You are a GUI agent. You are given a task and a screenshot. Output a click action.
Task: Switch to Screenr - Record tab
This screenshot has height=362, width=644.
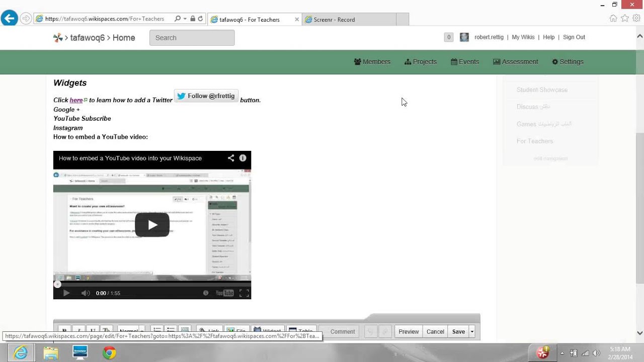pos(334,20)
